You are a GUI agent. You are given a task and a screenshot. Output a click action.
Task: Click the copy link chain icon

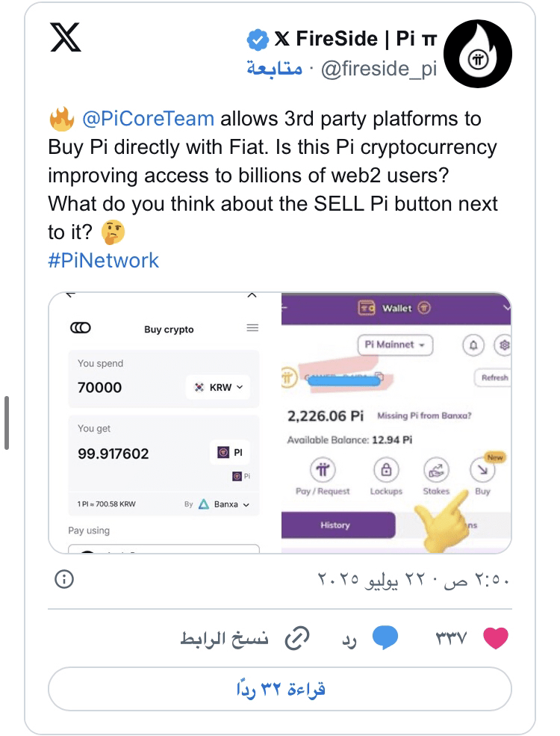297,638
